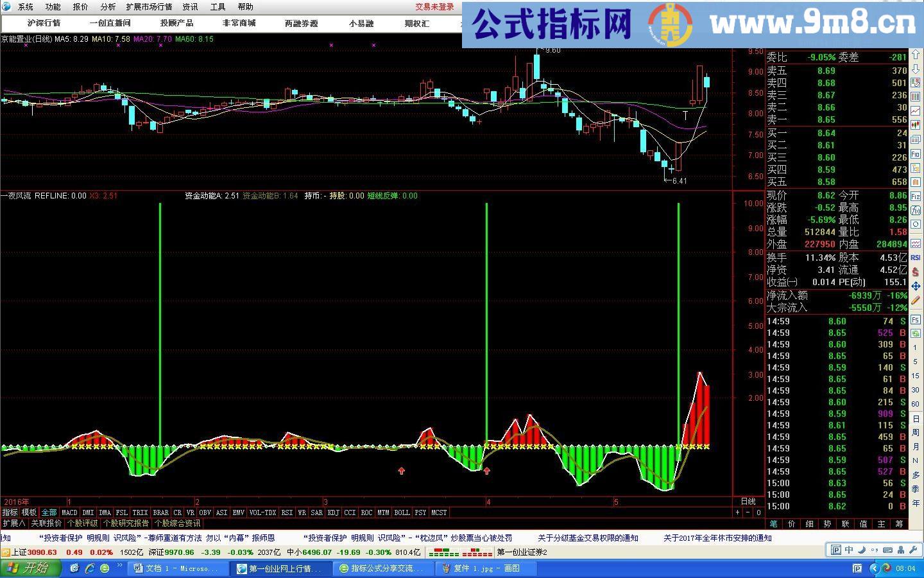Open the 系统 menu
This screenshot has width=924, height=578.
tap(25, 7)
